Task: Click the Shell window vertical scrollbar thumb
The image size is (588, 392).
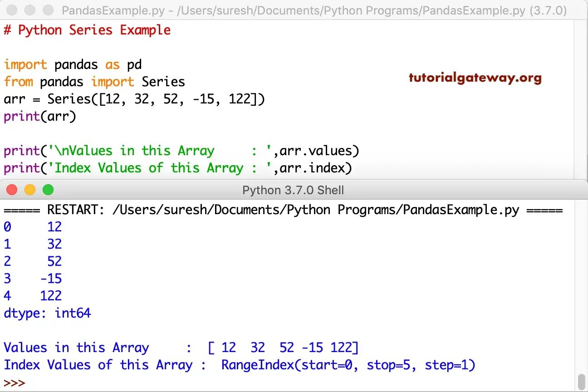Action: [582, 381]
